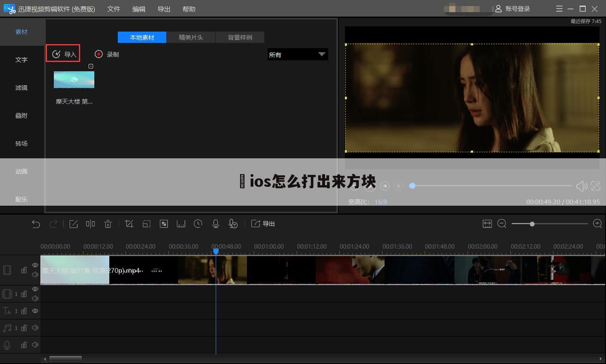Screen dimensions: 606x364
Task: Click the main video track film icon
Action: [x=7, y=270]
